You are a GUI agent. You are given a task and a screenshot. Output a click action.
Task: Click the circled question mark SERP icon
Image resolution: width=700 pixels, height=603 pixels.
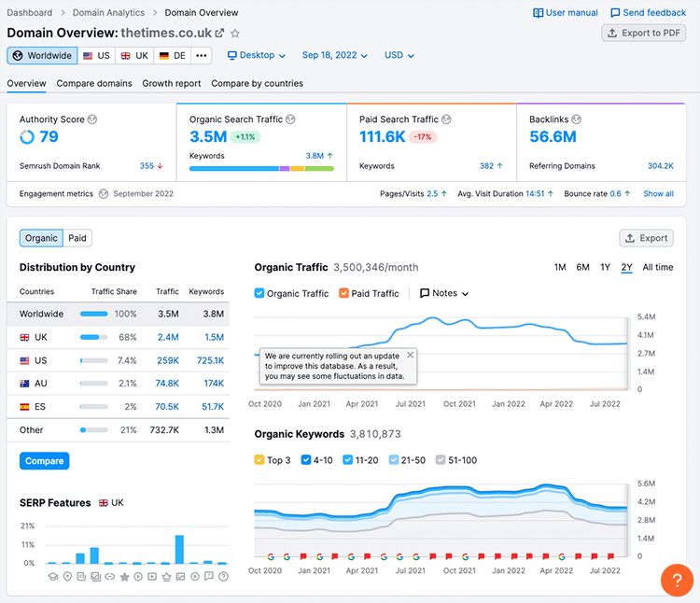point(224,577)
